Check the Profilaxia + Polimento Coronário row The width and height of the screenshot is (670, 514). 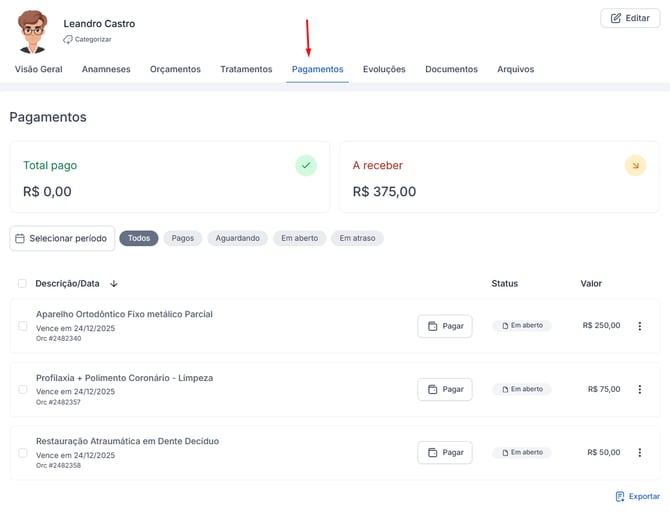tap(23, 389)
